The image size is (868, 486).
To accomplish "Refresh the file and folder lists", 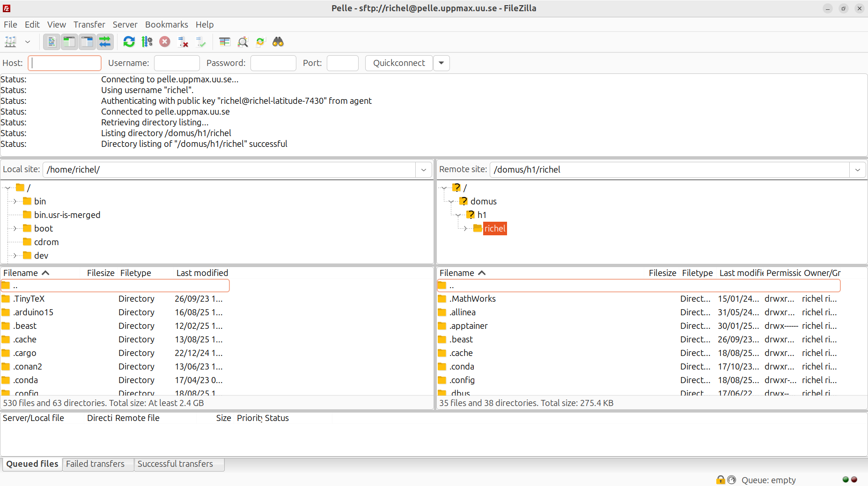I will click(x=129, y=42).
